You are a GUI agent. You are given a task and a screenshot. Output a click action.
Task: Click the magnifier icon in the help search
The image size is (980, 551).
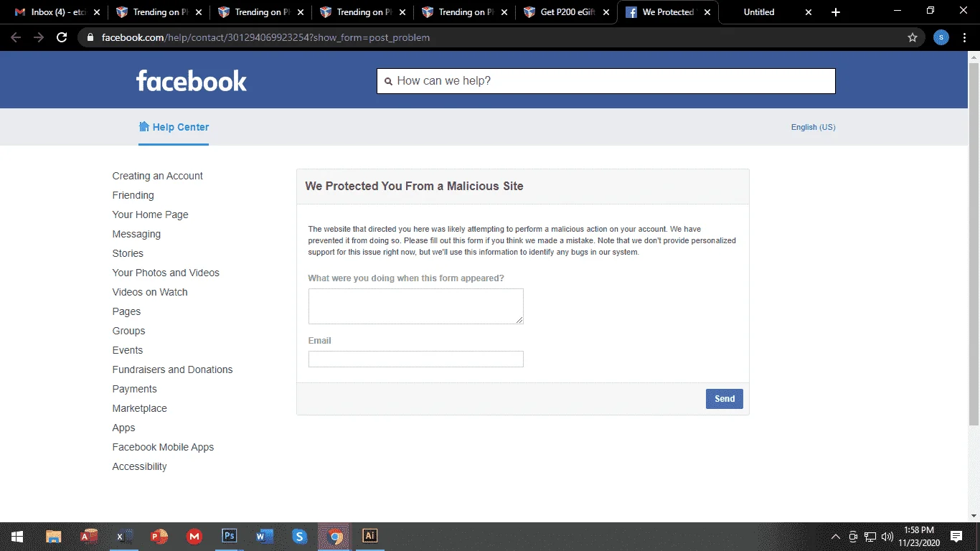tap(389, 81)
